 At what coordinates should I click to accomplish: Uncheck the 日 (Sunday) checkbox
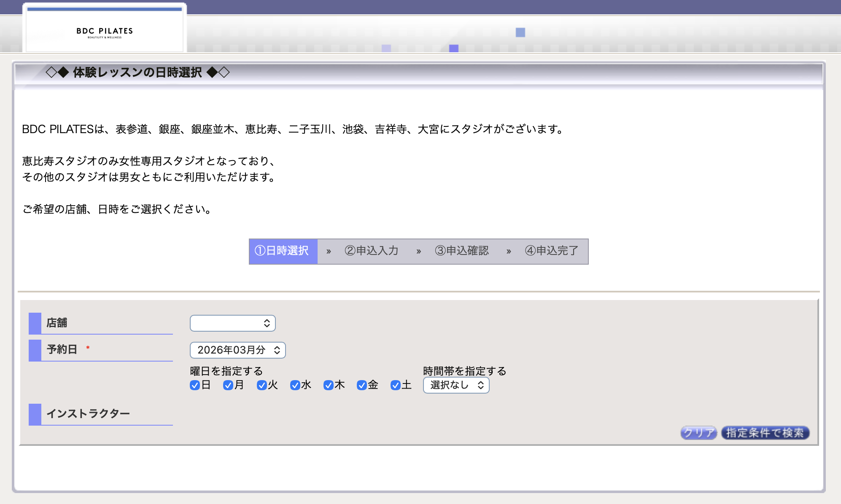click(195, 385)
